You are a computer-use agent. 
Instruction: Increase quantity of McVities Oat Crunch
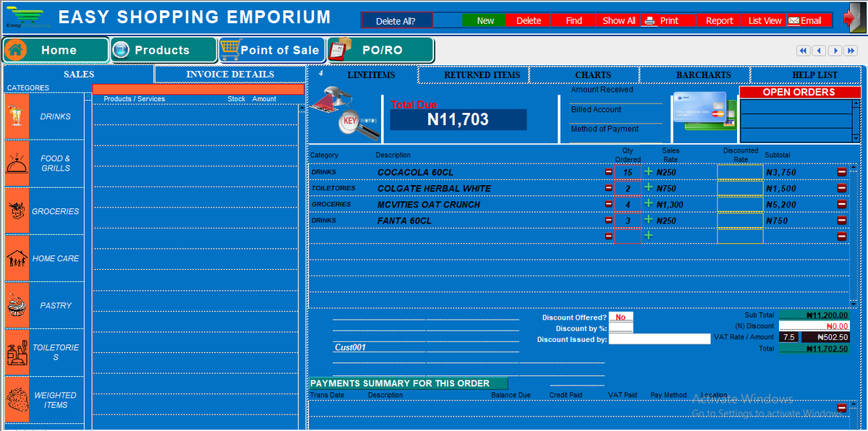point(648,204)
